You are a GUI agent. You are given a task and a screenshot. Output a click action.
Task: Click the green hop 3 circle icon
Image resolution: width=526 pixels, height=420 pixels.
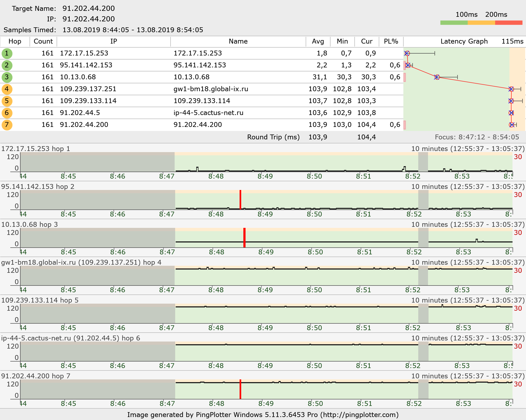point(7,77)
